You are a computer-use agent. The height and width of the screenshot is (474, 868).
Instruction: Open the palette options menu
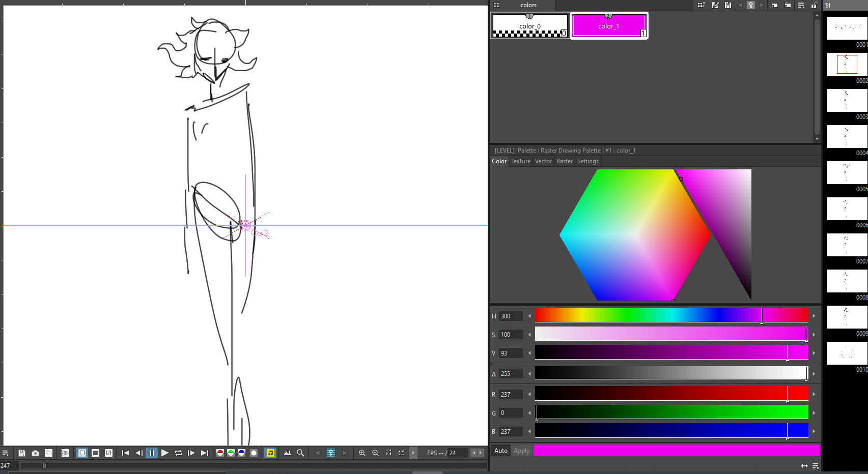801,6
